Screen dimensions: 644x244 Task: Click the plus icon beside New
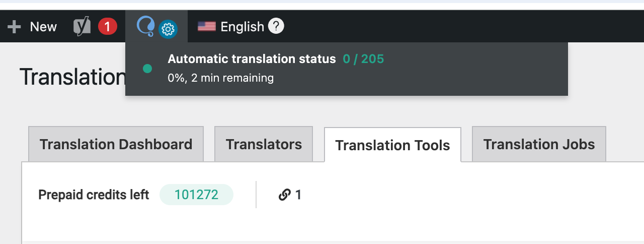tap(14, 27)
